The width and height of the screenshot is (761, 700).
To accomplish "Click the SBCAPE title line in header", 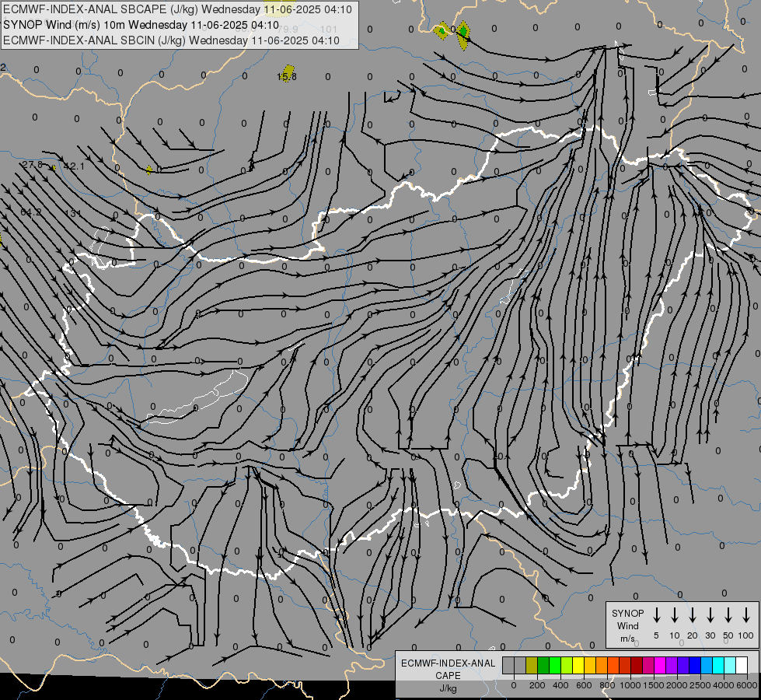I will [x=178, y=9].
